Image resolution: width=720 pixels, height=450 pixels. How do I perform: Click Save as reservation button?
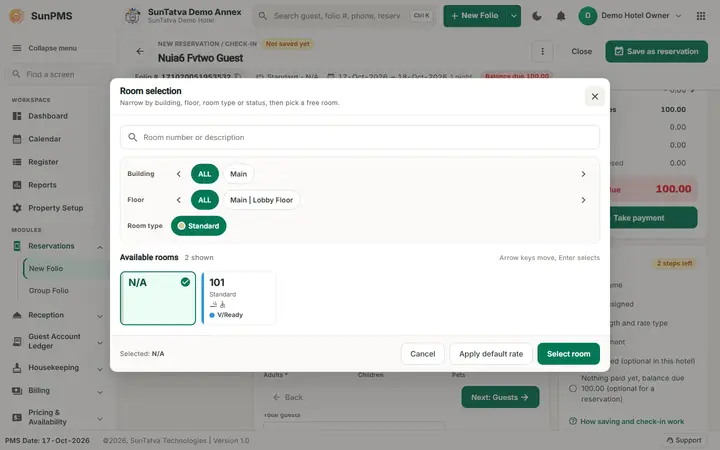[657, 51]
